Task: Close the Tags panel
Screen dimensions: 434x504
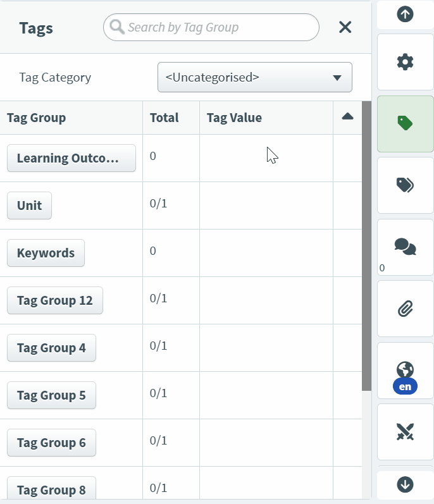Action: click(x=345, y=27)
